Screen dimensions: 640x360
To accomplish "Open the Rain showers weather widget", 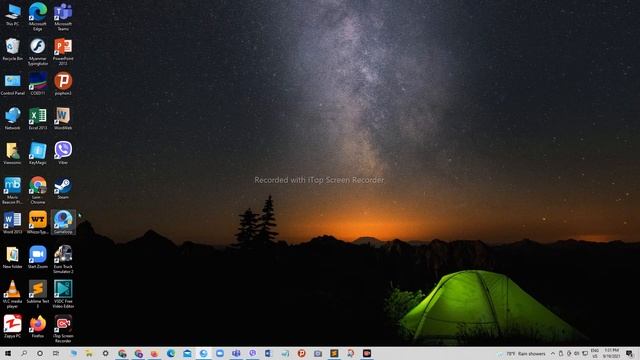I will tap(522, 353).
